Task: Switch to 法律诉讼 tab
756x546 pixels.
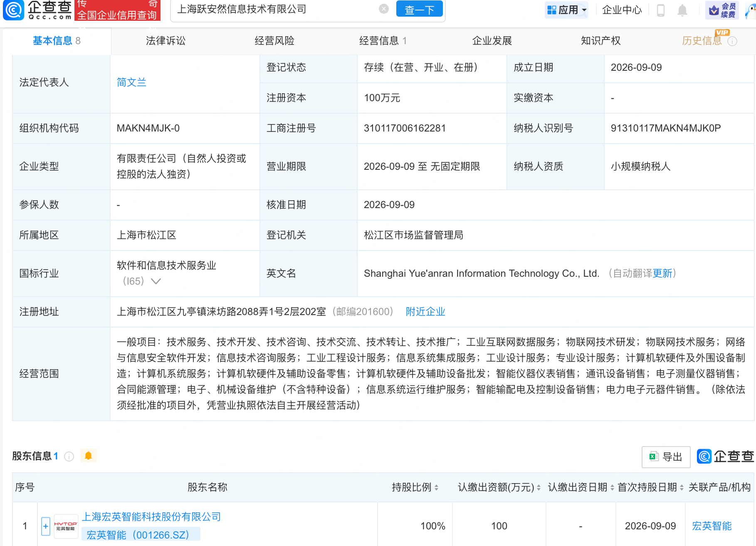Action: pos(166,41)
